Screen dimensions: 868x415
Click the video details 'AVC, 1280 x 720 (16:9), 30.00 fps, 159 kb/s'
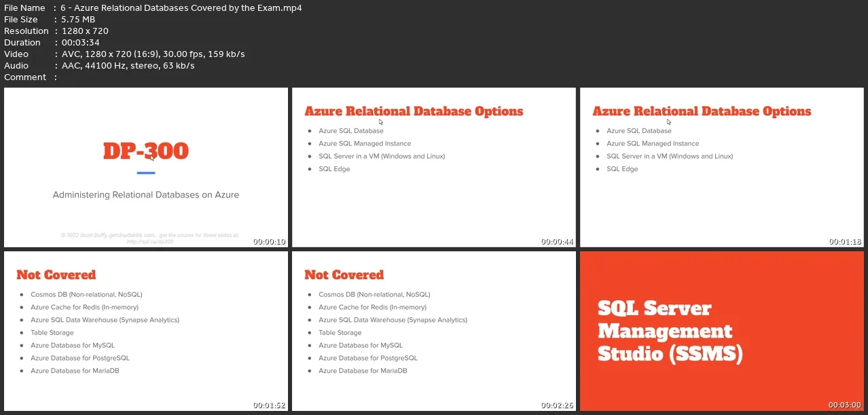point(153,54)
